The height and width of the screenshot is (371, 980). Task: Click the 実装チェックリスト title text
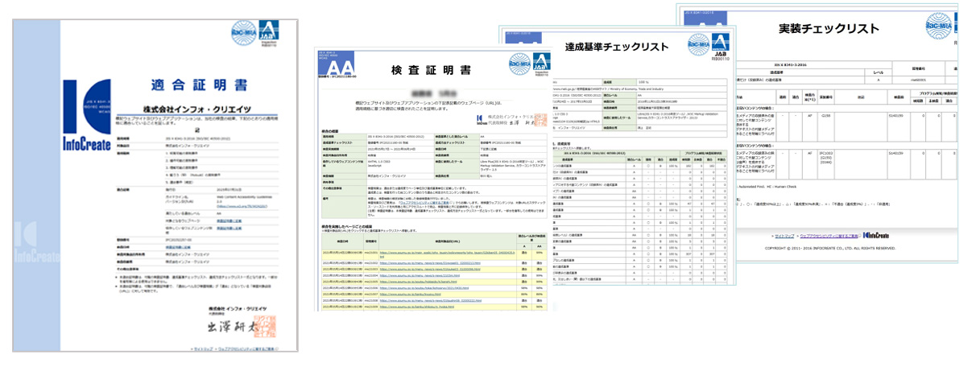pos(829,29)
